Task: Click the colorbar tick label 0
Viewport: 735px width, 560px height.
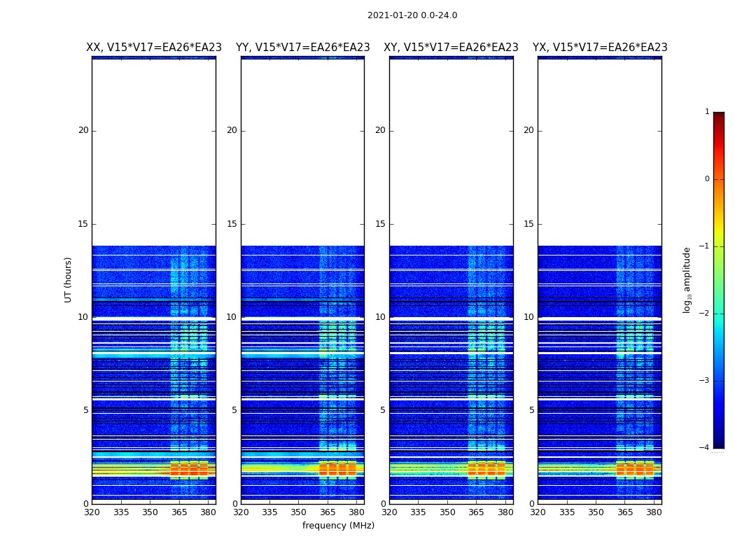Action: pos(706,179)
